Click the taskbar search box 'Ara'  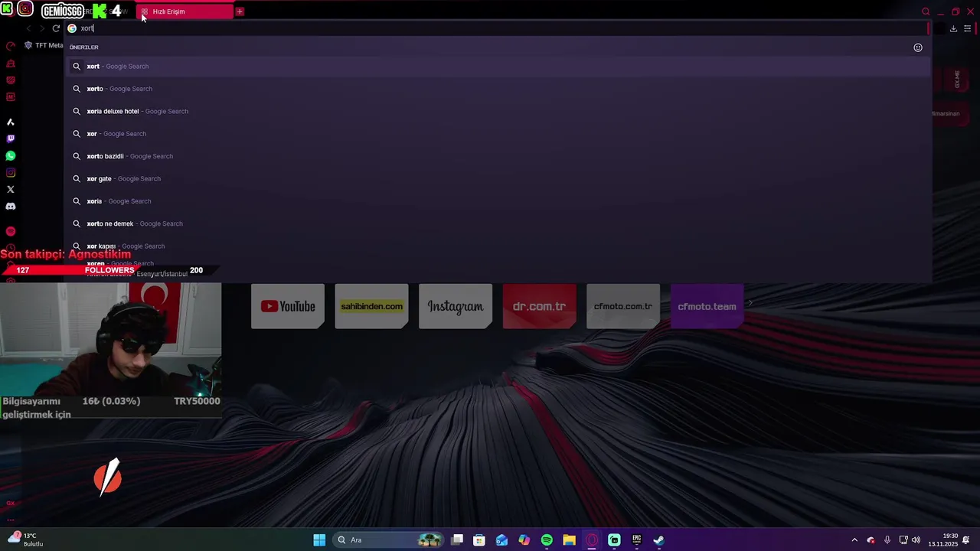[x=389, y=540]
